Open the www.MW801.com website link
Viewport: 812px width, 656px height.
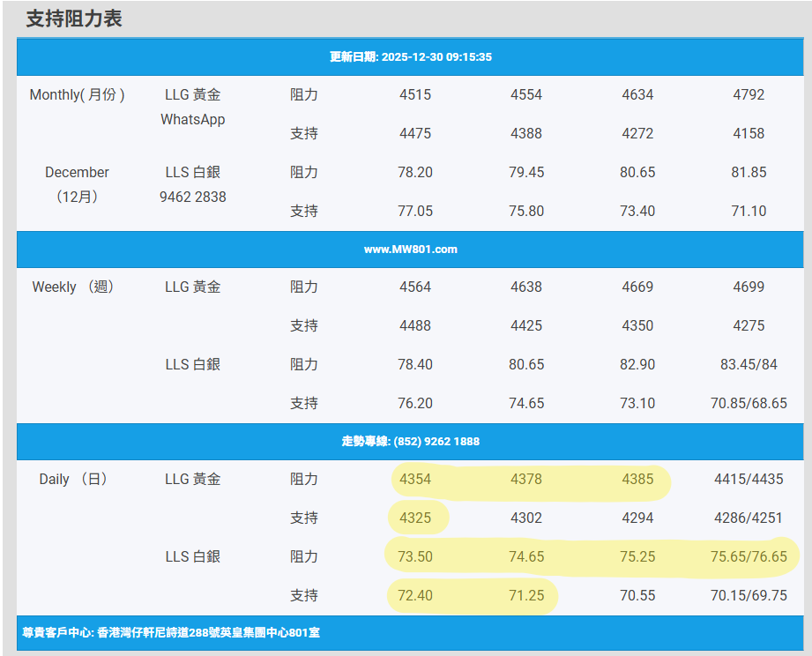click(x=410, y=250)
